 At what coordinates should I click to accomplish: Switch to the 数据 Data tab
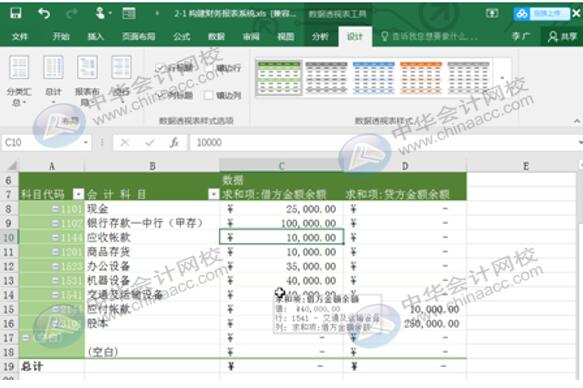tap(216, 36)
